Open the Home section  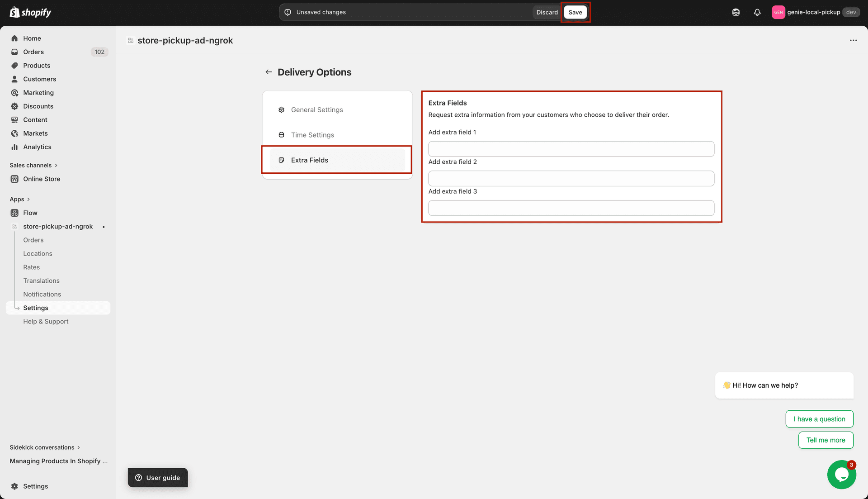click(32, 38)
